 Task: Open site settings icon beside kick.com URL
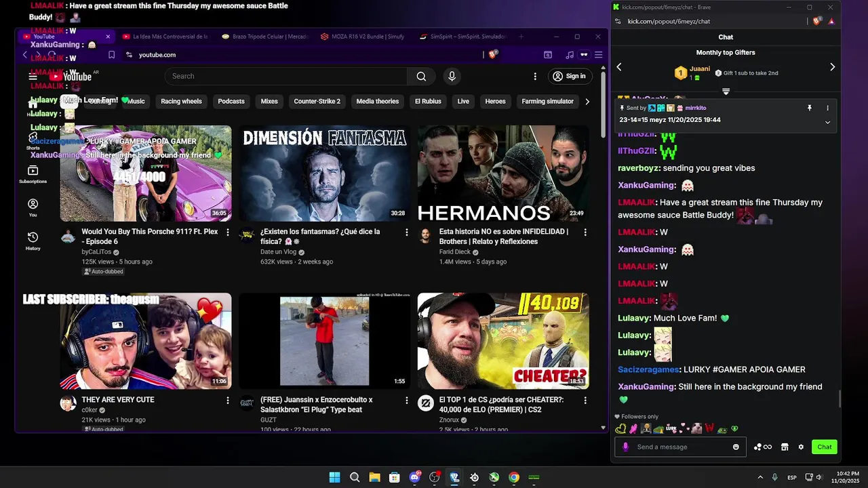tap(617, 21)
